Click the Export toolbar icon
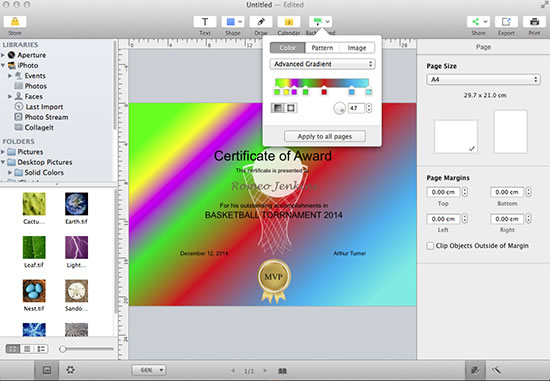The image size is (550, 381). coord(506,22)
